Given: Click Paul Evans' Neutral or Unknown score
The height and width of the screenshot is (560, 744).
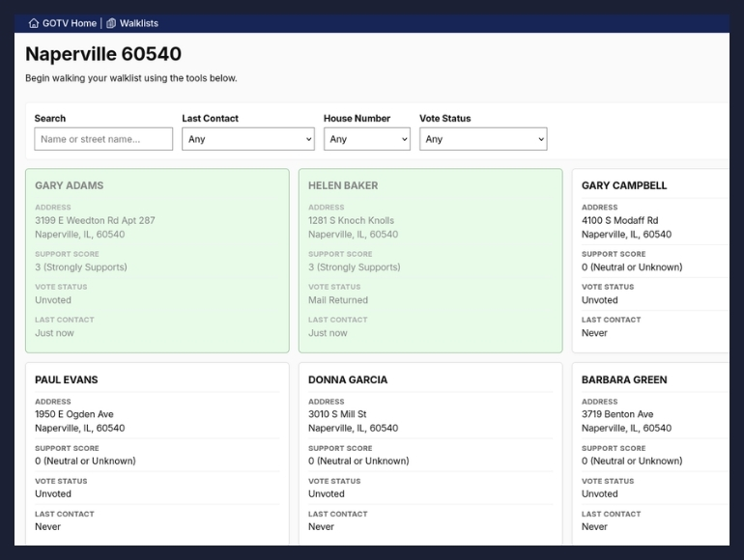Looking at the screenshot, I should coord(85,461).
